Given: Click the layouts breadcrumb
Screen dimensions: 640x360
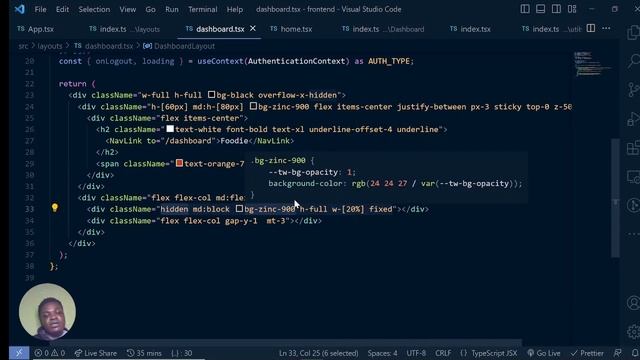Looking at the screenshot, I should click(50, 46).
